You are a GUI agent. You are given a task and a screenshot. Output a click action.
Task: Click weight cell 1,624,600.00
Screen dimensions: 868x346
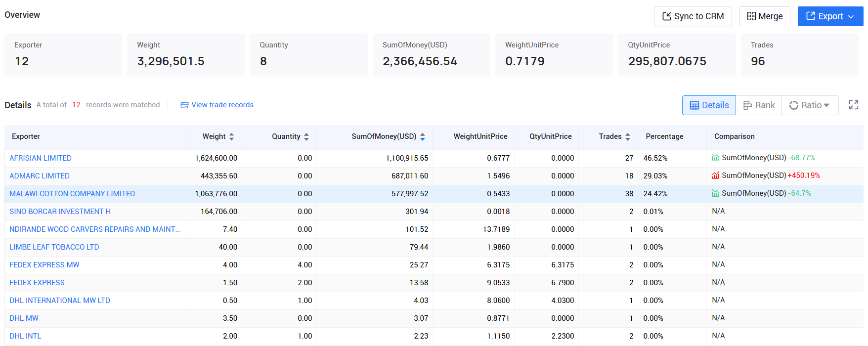(216, 158)
